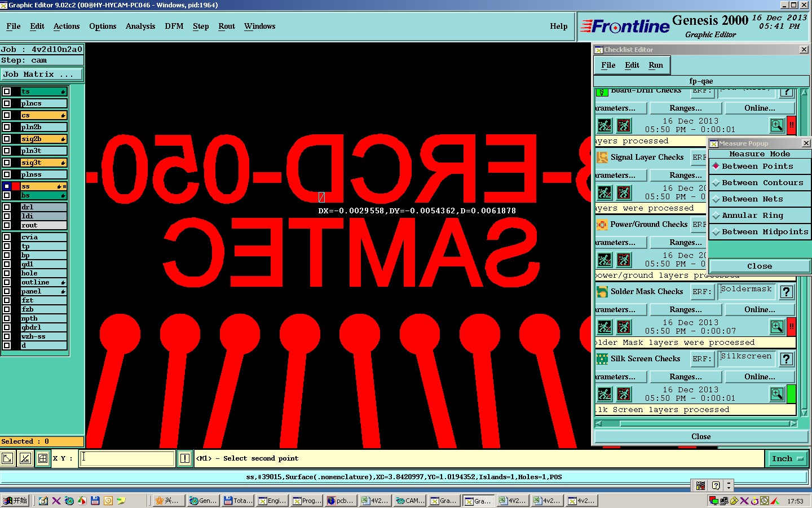Click the Solder Mask Checks icon

602,292
